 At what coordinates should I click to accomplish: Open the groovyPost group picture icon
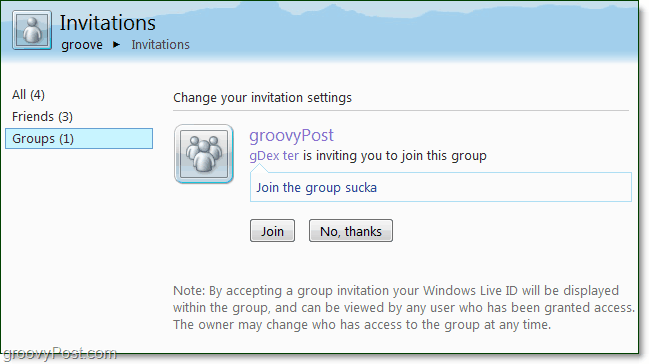[x=204, y=154]
